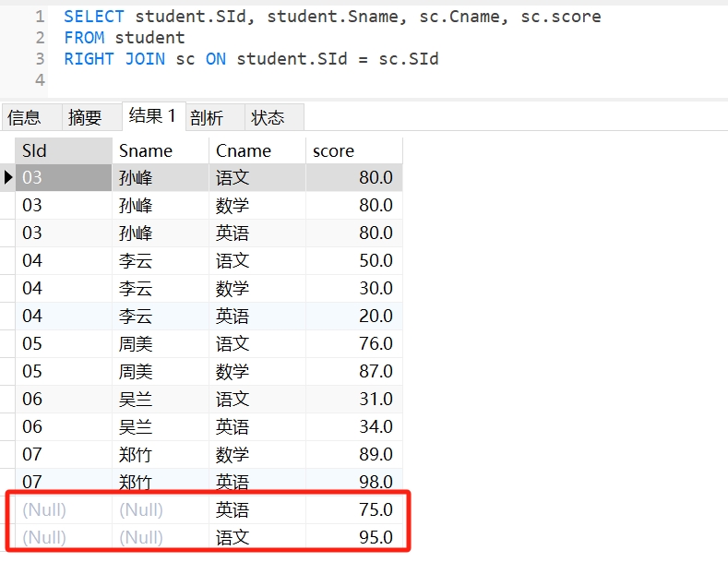
Task: Click the Sname cell in the 31.0 score row
Action: click(x=160, y=399)
